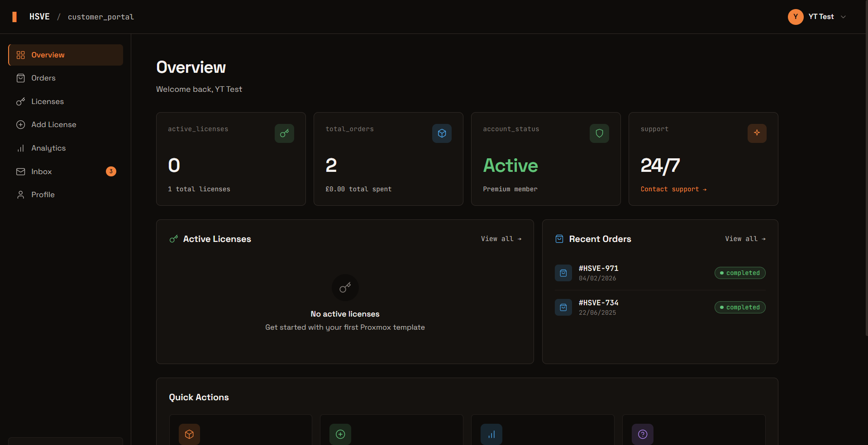Screen dimensions: 868x445
Task: Click '1 total licenses' text
Action: [x=199, y=189]
